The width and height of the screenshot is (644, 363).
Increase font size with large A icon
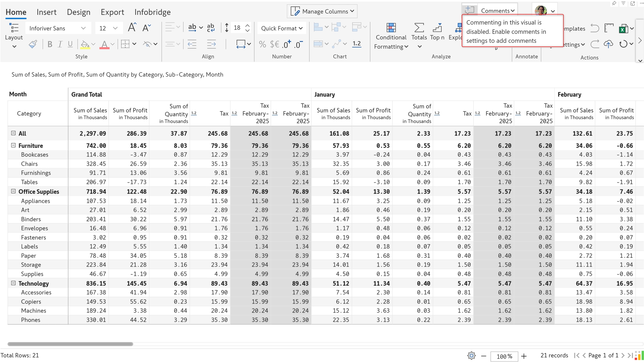click(x=132, y=28)
